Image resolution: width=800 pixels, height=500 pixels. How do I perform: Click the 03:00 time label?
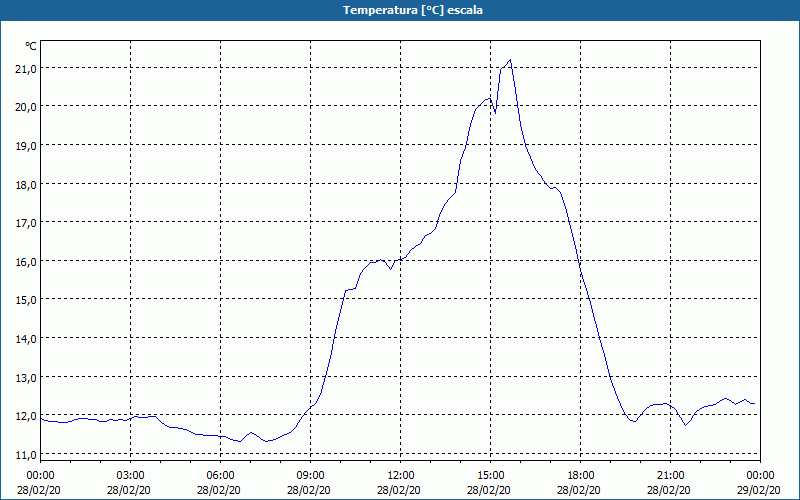click(x=131, y=476)
